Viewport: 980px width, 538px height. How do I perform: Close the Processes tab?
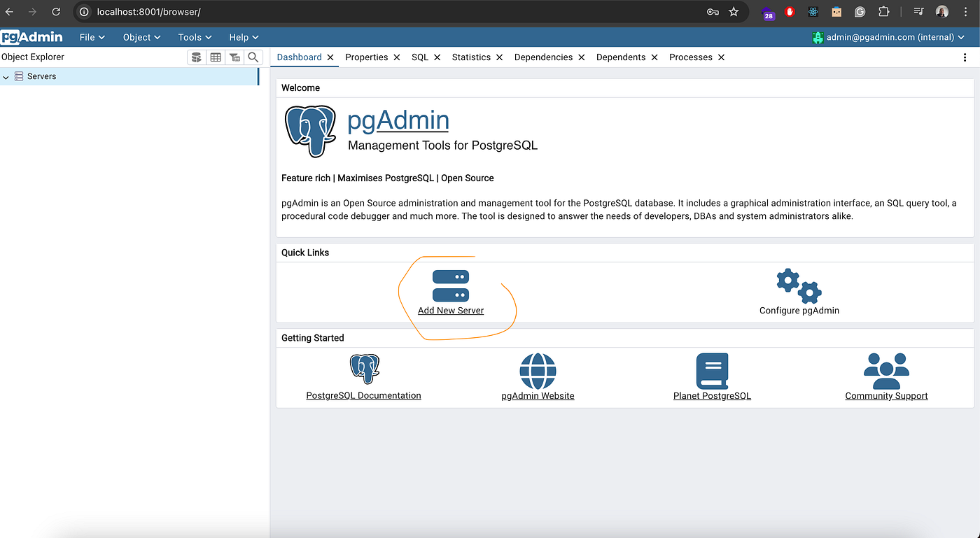721,57
